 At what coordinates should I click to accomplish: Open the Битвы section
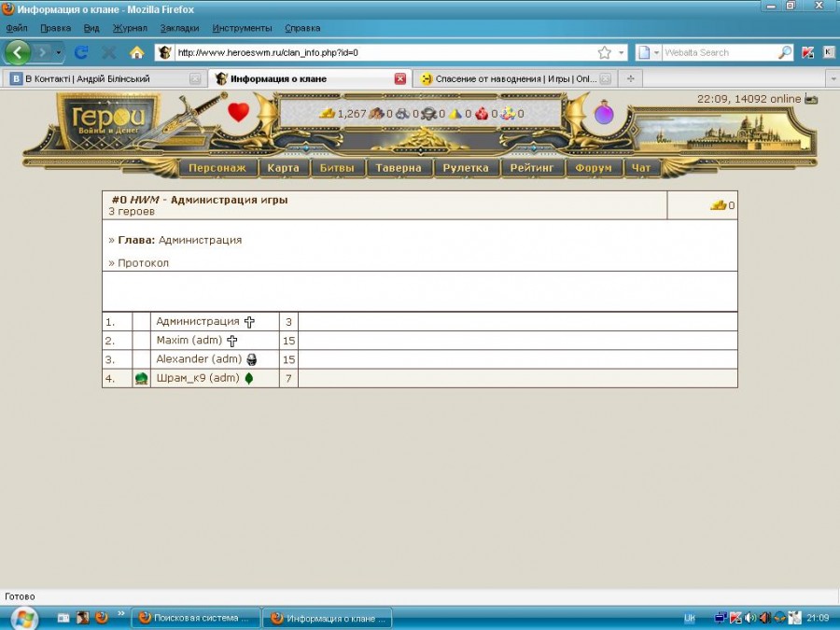(x=337, y=168)
